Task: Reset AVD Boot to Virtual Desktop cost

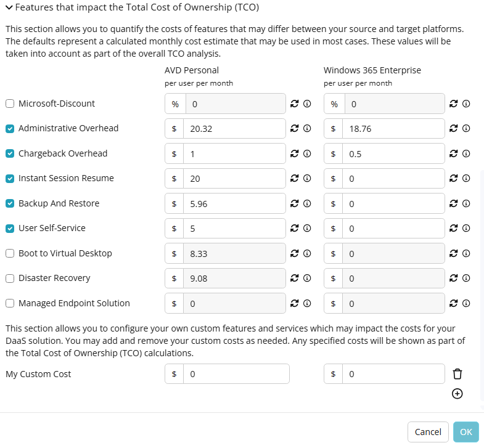Action: coord(295,254)
